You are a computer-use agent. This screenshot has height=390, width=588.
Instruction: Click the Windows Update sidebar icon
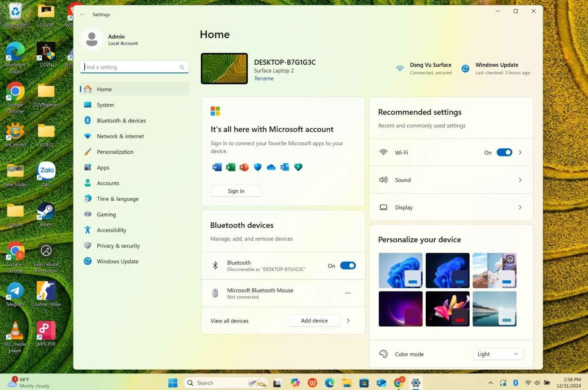(x=88, y=261)
